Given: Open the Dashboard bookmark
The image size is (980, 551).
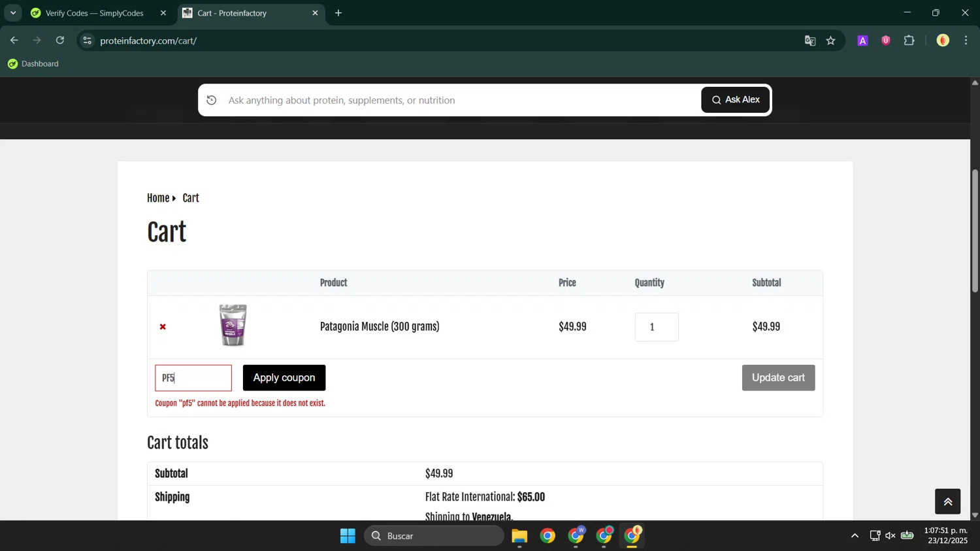Looking at the screenshot, I should point(33,64).
